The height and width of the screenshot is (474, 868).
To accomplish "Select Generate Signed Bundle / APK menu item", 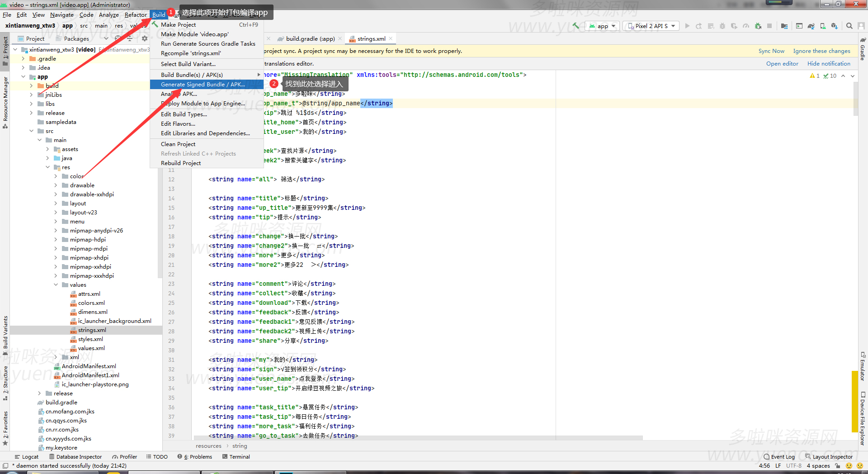I will 203,85.
